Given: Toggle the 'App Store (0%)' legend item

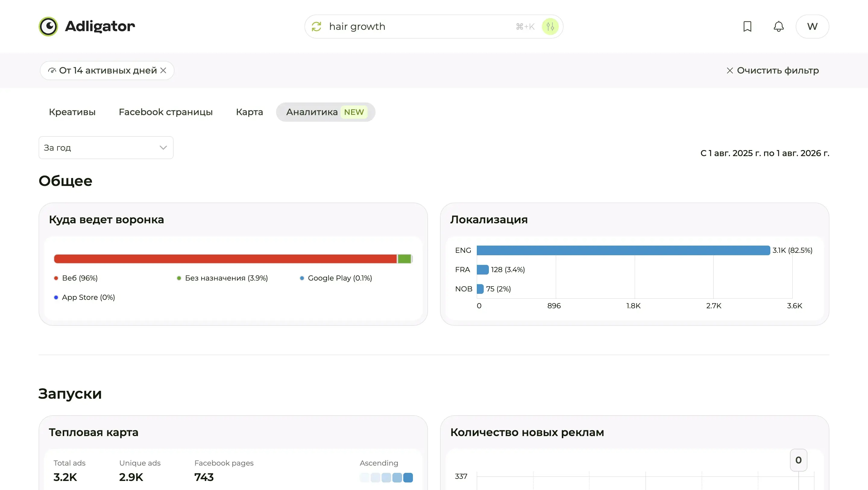Looking at the screenshot, I should (x=85, y=297).
